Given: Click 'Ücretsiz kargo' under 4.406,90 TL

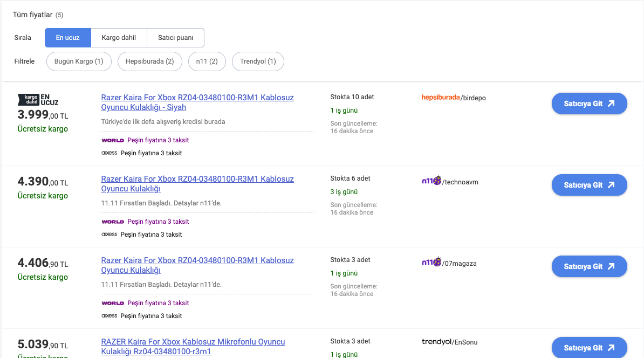Looking at the screenshot, I should pyautogui.click(x=43, y=277).
